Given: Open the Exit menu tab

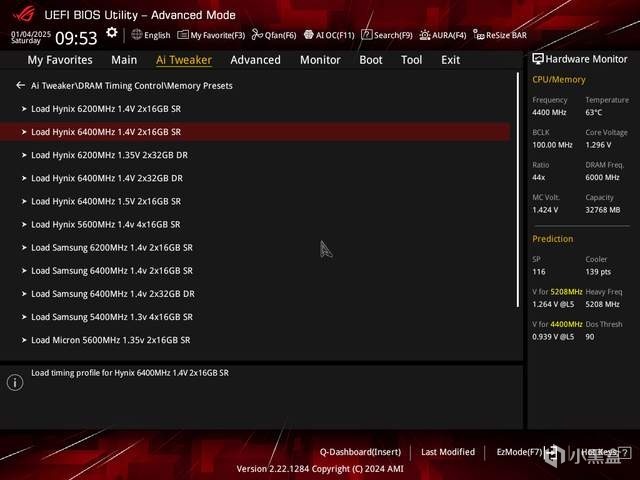Looking at the screenshot, I should point(450,60).
